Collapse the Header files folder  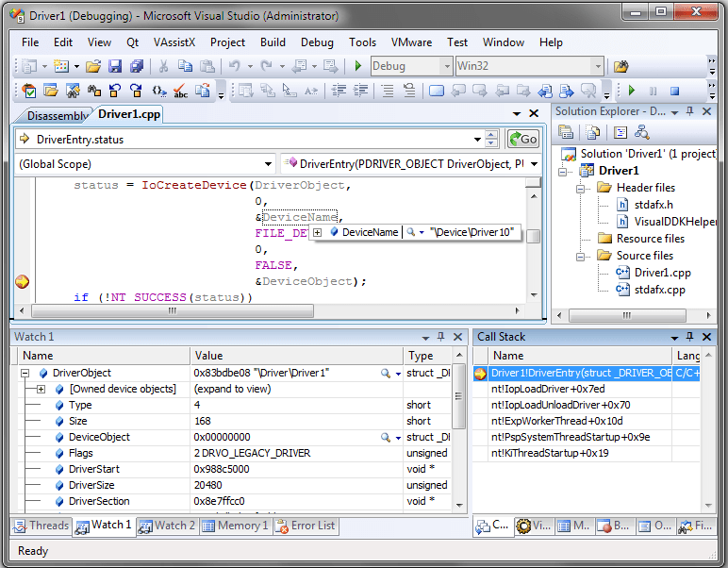coord(580,189)
